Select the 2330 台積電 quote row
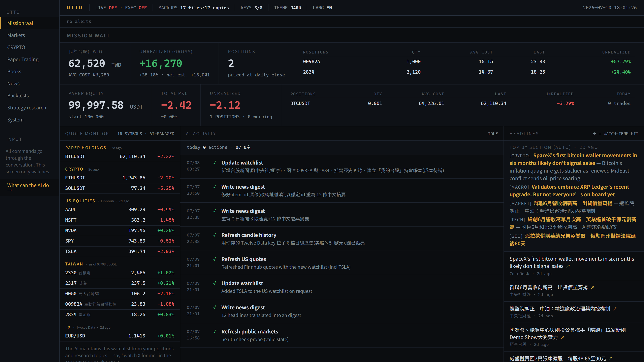The width and height of the screenshot is (644, 362). 120,273
